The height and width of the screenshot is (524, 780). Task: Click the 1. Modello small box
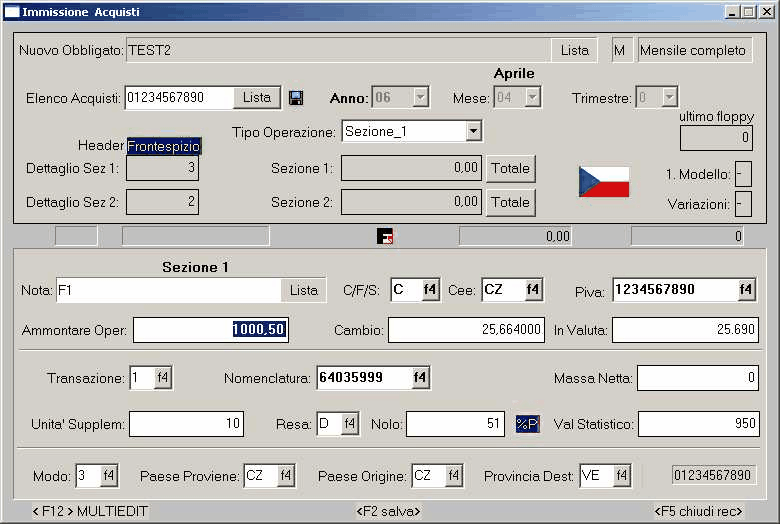pyautogui.click(x=743, y=174)
